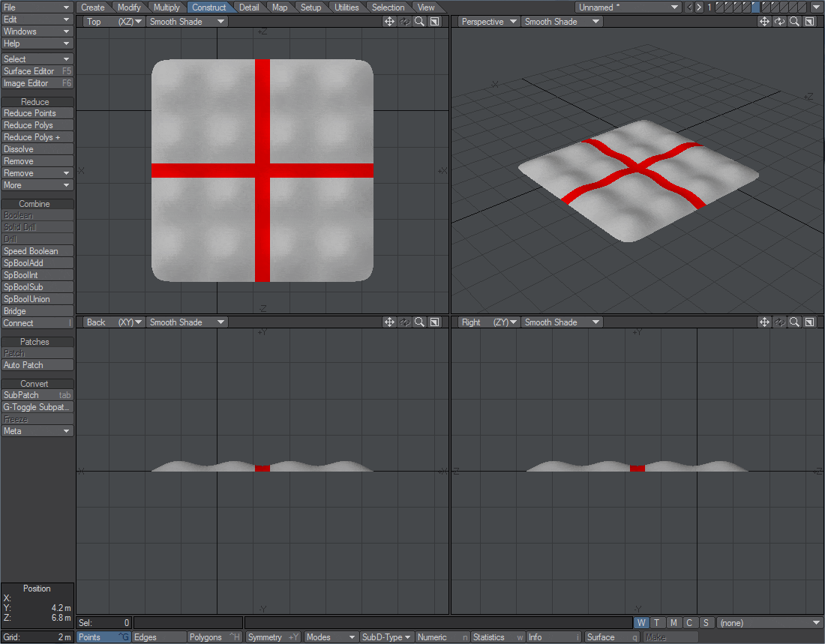The image size is (825, 644).
Task: Open the Statistics panel
Action: pyautogui.click(x=498, y=637)
